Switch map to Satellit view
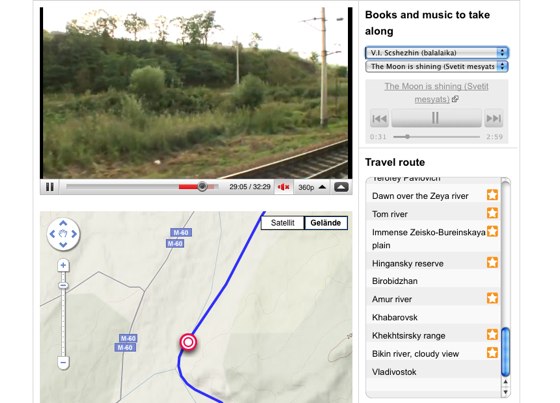This screenshot has width=560, height=403. click(282, 223)
